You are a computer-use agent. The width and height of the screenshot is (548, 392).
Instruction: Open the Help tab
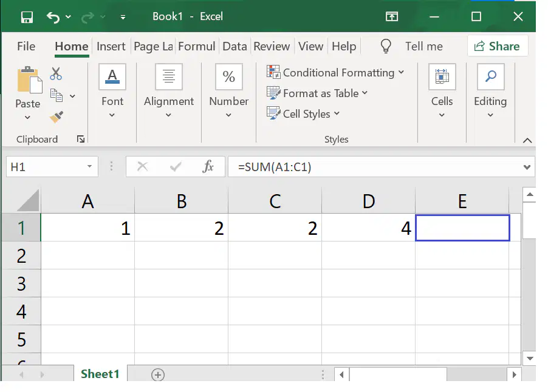tap(344, 46)
